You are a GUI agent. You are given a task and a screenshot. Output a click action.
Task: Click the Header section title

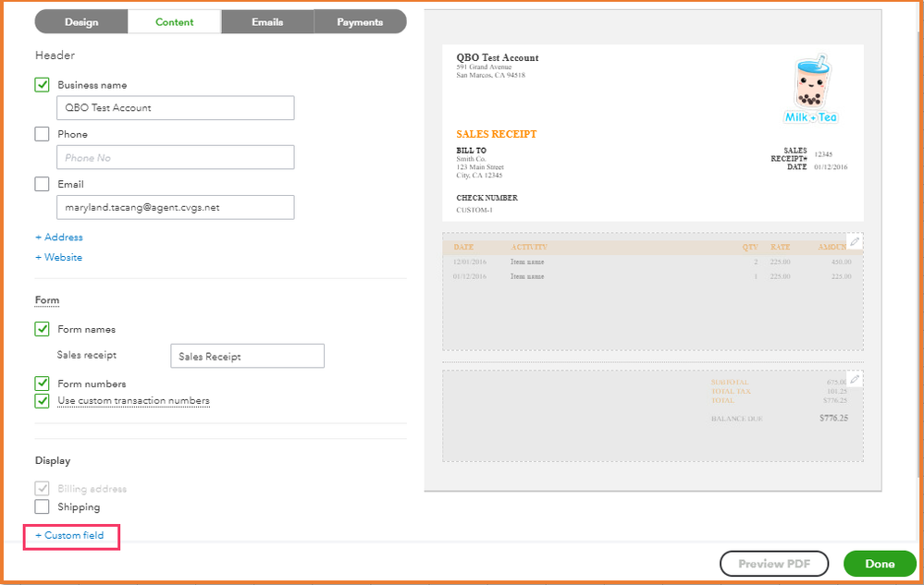click(x=55, y=55)
